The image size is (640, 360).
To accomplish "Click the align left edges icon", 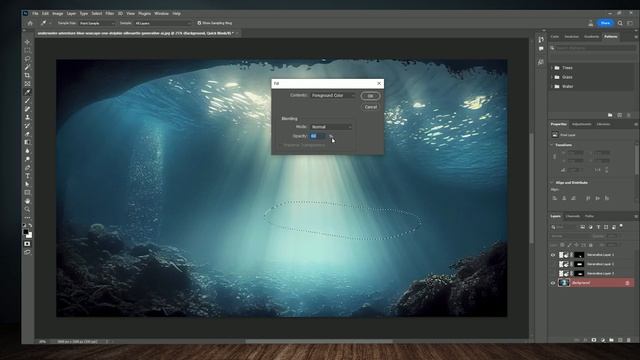I will tap(555, 198).
